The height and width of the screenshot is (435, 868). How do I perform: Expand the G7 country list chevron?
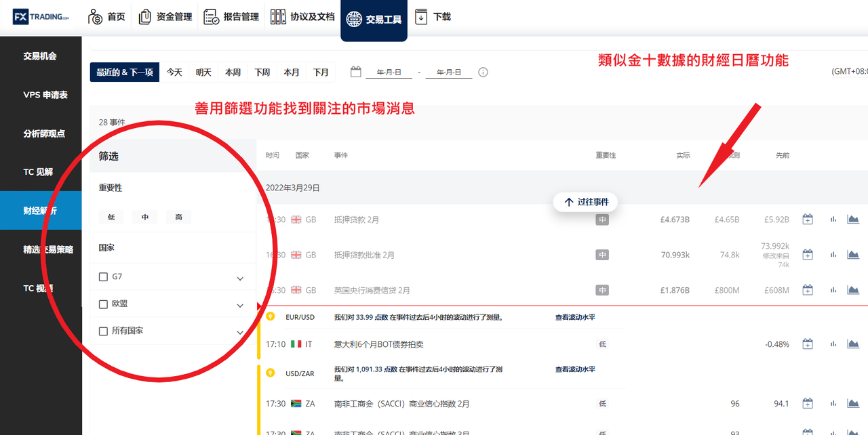240,278
